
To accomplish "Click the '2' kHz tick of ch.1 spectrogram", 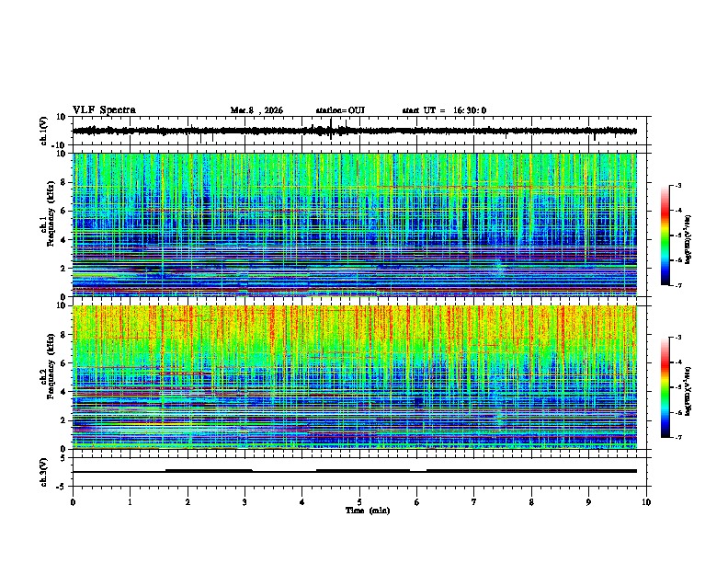I will [x=64, y=269].
